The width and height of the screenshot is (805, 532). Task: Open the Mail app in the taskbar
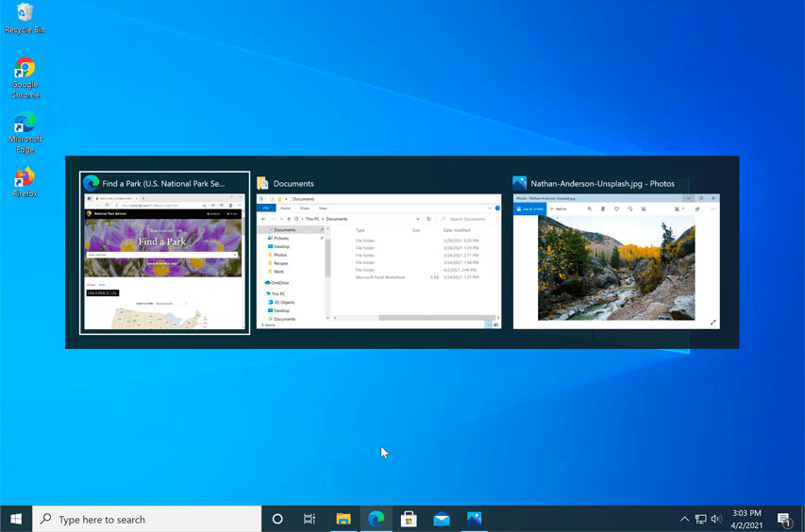coord(442,519)
